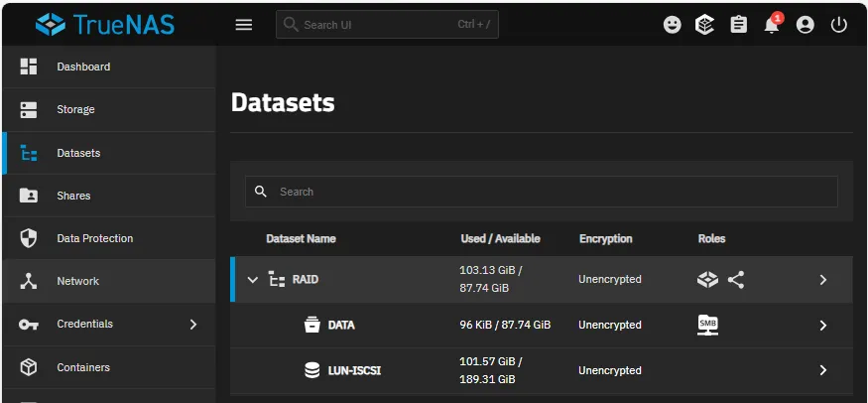868x403 pixels.
Task: Open the alerts bell notification icon
Action: [x=772, y=25]
